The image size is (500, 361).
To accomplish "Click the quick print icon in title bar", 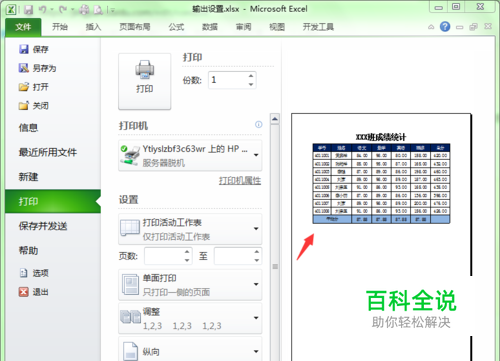I will click(84, 10).
